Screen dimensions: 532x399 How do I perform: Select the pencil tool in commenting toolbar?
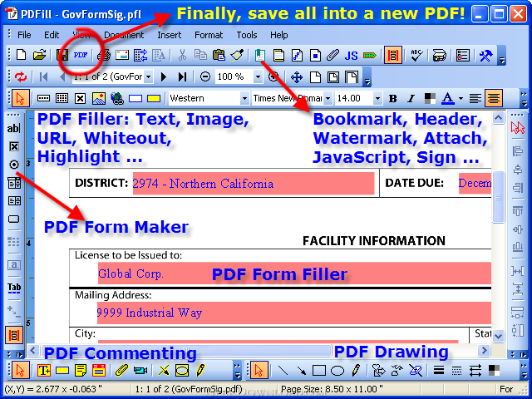click(x=201, y=370)
